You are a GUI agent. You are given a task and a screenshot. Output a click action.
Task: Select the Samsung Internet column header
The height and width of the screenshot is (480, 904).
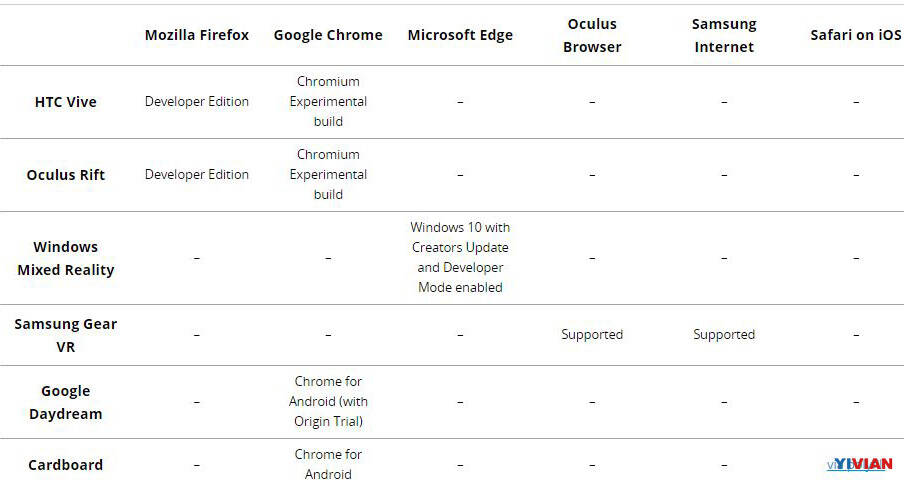[x=724, y=35]
